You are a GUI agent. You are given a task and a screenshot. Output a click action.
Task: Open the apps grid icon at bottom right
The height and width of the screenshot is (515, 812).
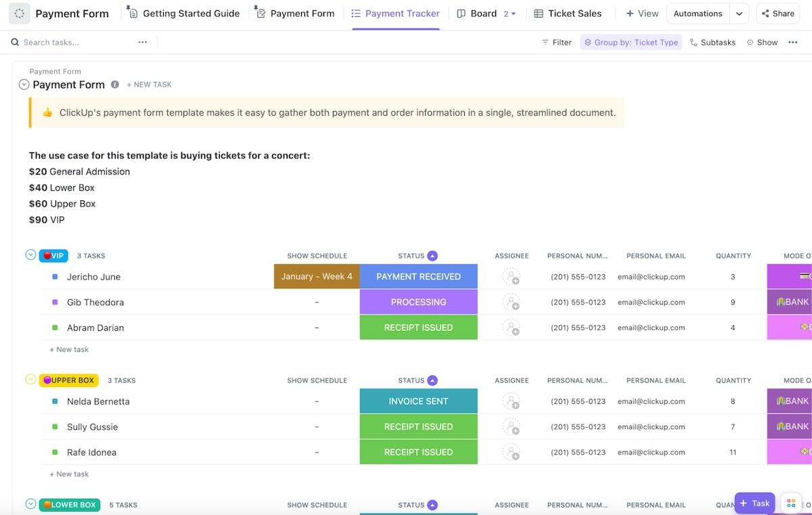790,503
